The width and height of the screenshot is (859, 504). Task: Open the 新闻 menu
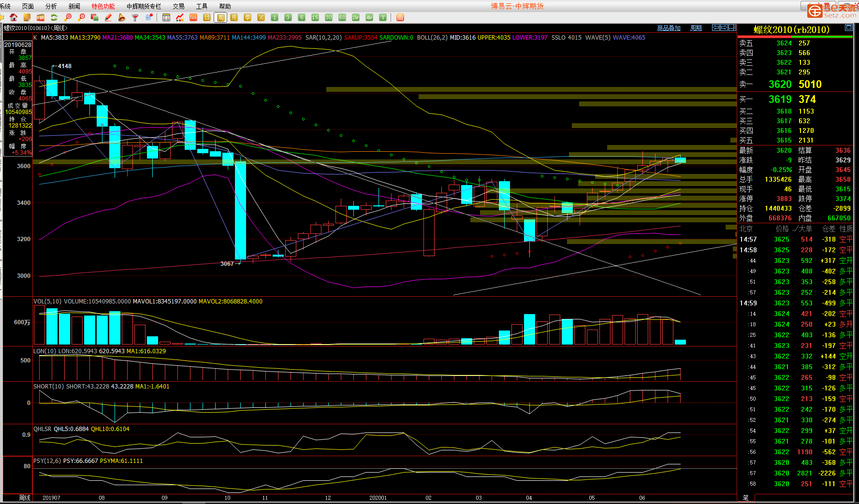(x=74, y=6)
